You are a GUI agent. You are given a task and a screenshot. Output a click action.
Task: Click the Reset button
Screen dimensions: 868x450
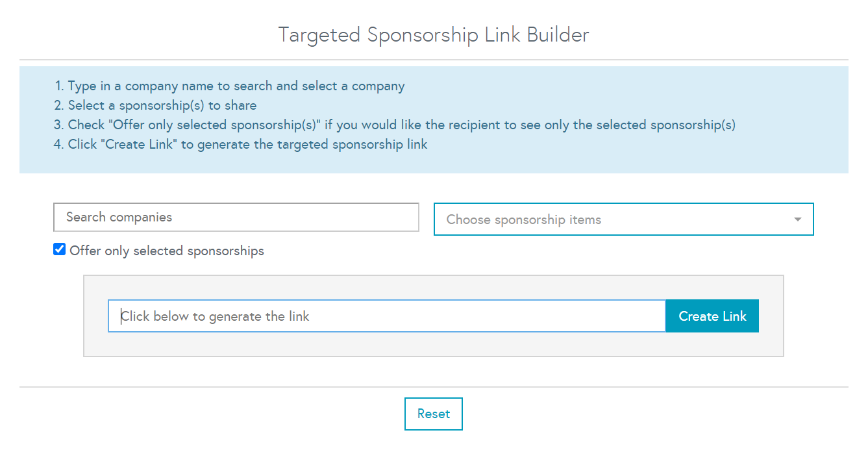tap(433, 414)
